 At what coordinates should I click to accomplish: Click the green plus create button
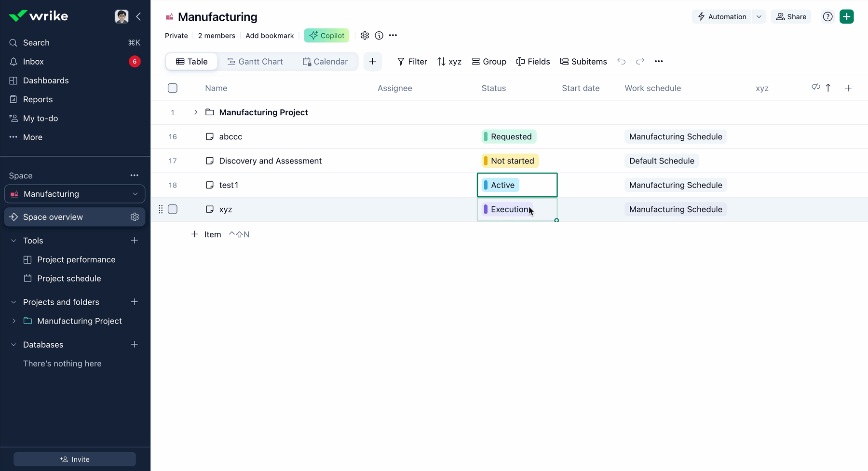(846, 16)
